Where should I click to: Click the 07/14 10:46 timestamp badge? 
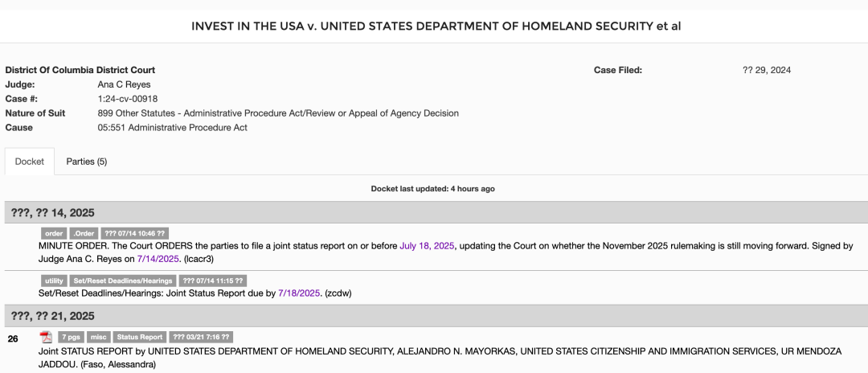(x=134, y=234)
